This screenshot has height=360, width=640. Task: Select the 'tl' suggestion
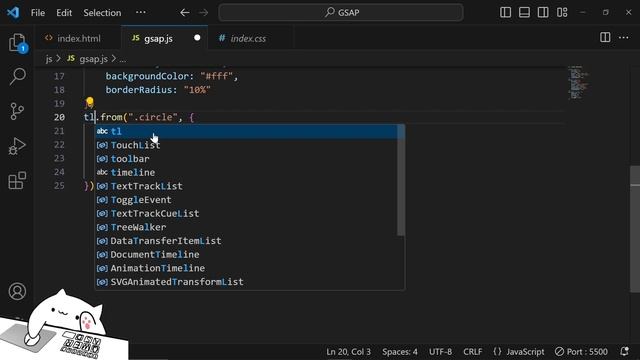click(x=246, y=131)
